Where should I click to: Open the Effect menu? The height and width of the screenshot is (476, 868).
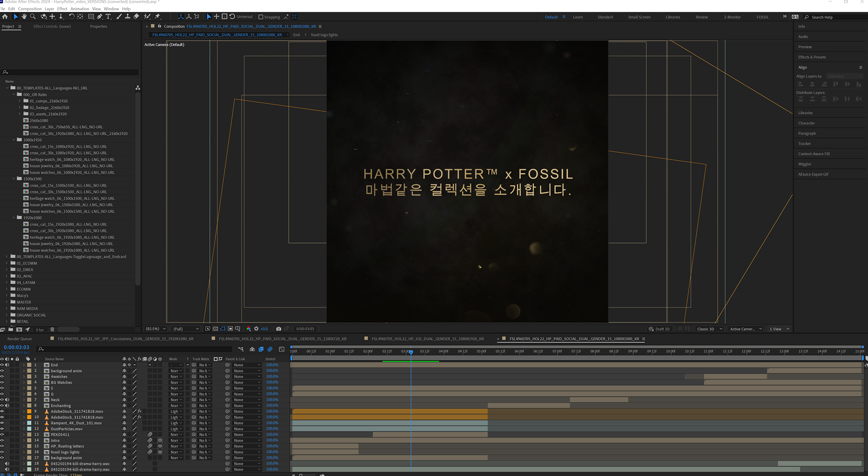click(62, 9)
